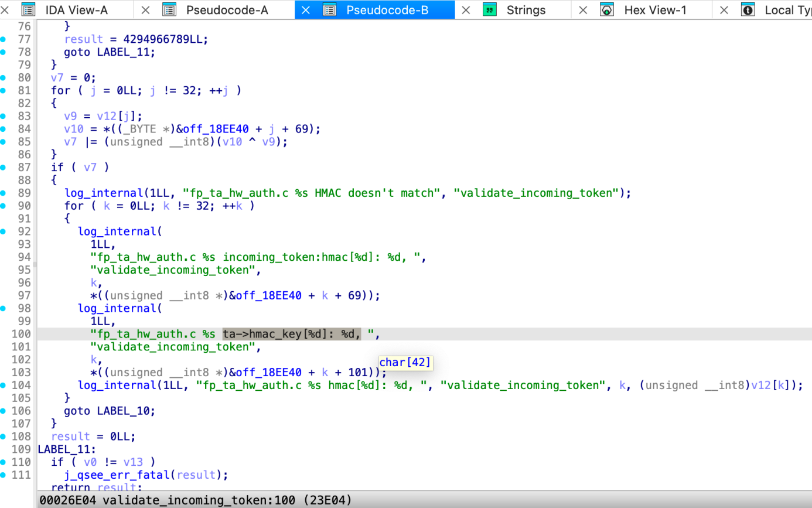812x508 pixels.
Task: Close the Strings tab
Action: coord(466,10)
